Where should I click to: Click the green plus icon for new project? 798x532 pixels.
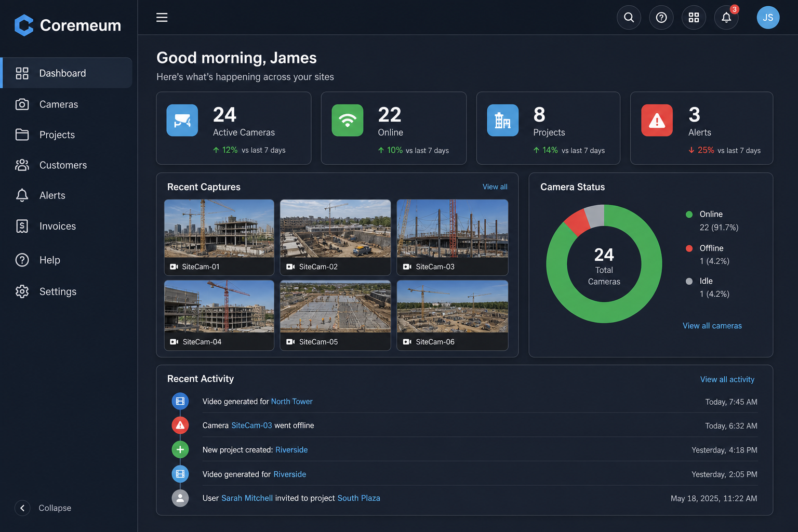180,449
